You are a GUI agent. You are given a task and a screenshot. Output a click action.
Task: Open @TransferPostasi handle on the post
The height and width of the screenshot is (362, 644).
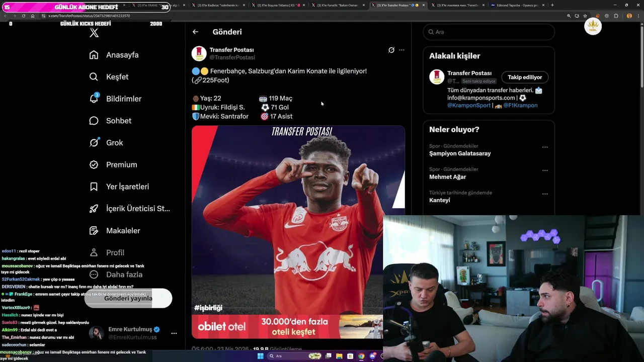232,57
